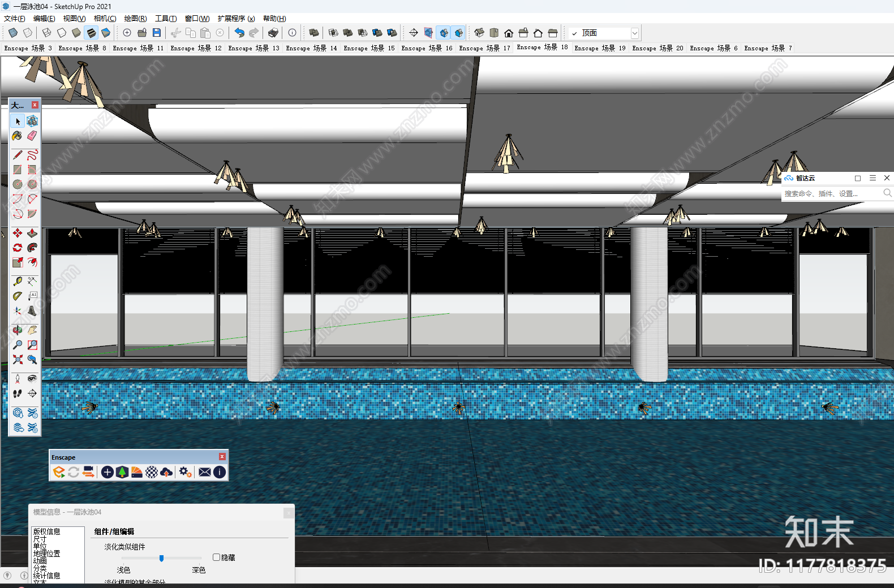This screenshot has height=588, width=894.
Task: Toggle the Hidden Line style
Action: [62, 33]
